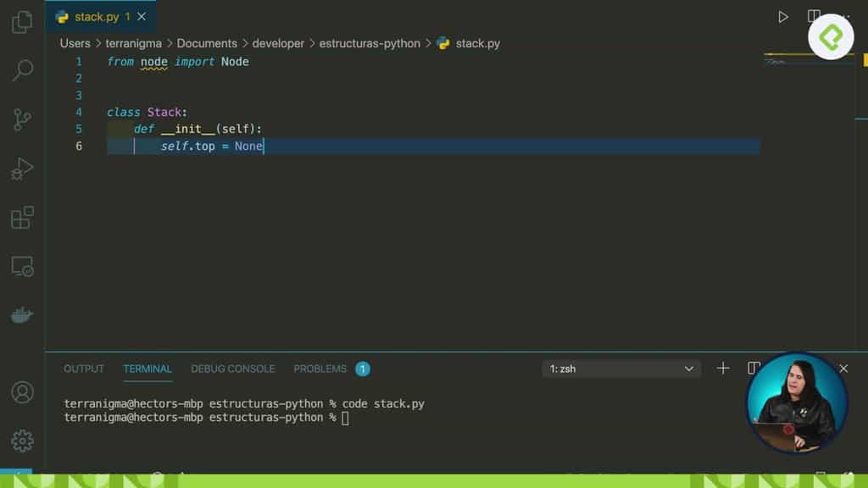Open the Search view in activity bar
The height and width of the screenshot is (488, 868).
pos(22,70)
